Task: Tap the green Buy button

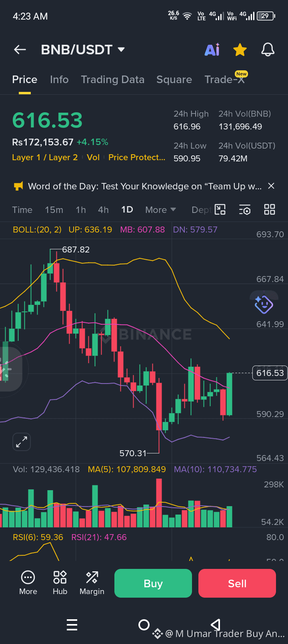Action: (153, 583)
